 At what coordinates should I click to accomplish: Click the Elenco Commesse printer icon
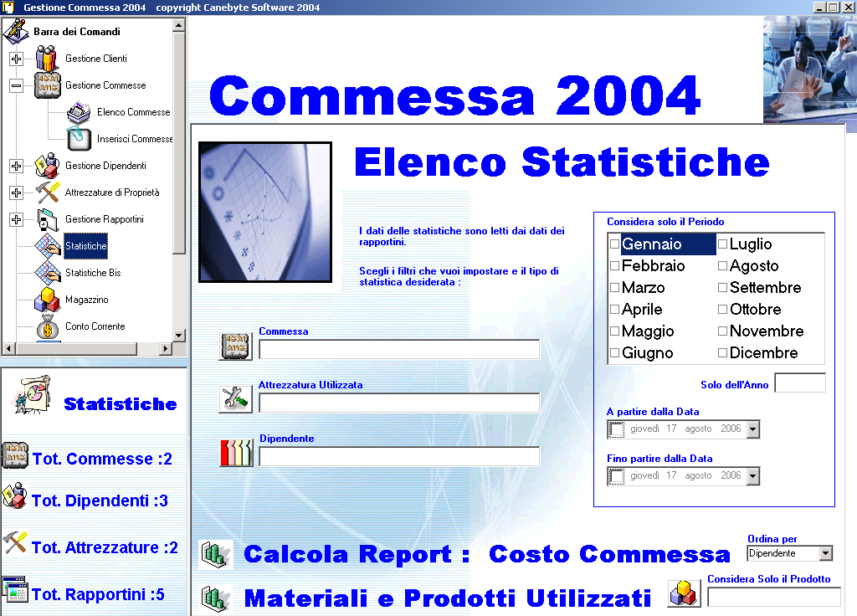point(79,112)
